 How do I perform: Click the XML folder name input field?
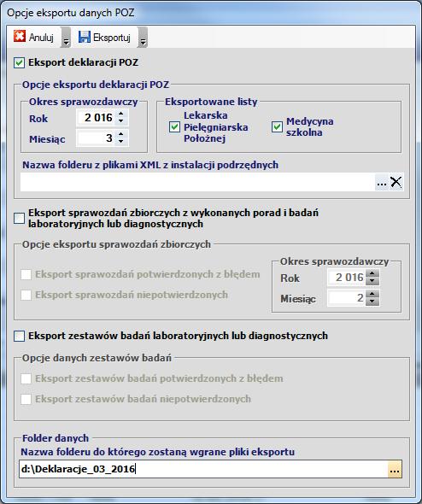(x=197, y=182)
